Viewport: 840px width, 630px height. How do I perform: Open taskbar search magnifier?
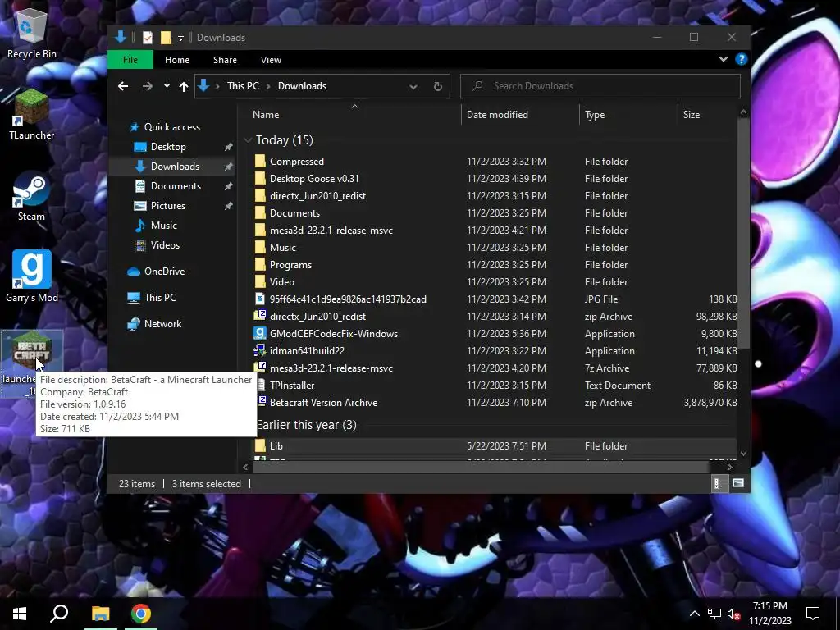59,614
